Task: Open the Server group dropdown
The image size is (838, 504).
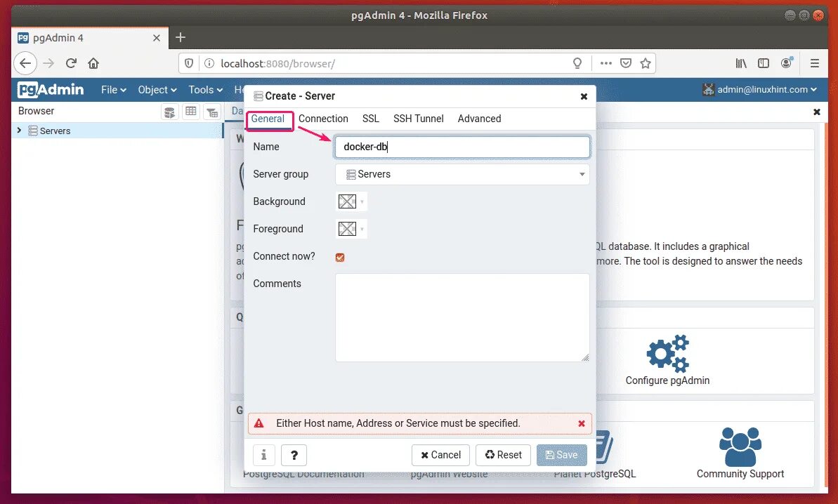Action: pos(462,174)
